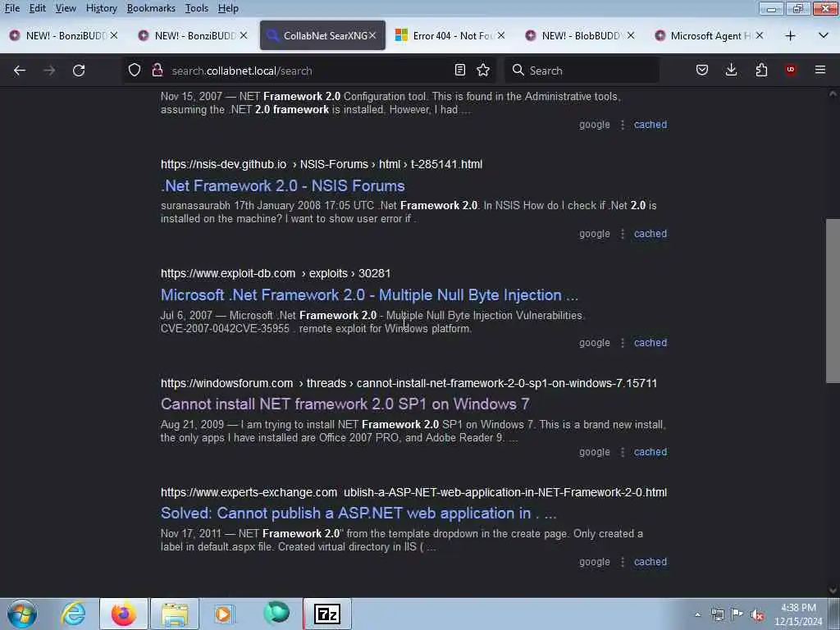This screenshot has width=840, height=630.
Task: Open cached link for windowsforum result
Action: coord(651,452)
